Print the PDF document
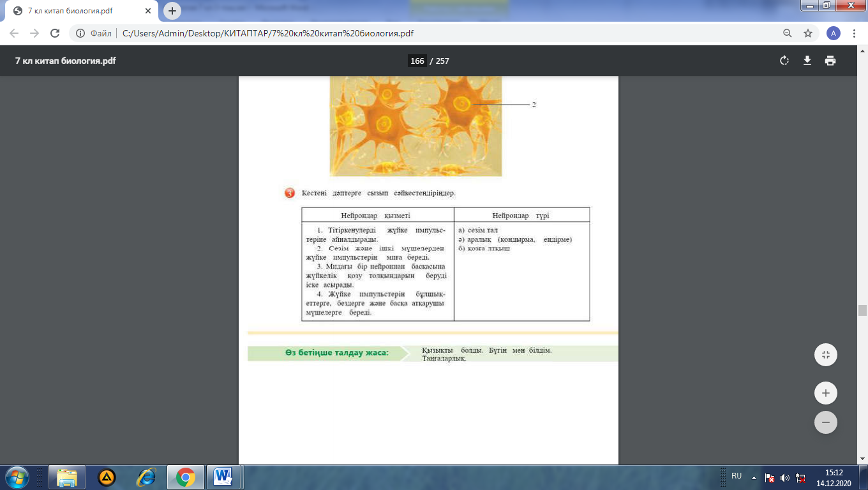 click(x=830, y=61)
